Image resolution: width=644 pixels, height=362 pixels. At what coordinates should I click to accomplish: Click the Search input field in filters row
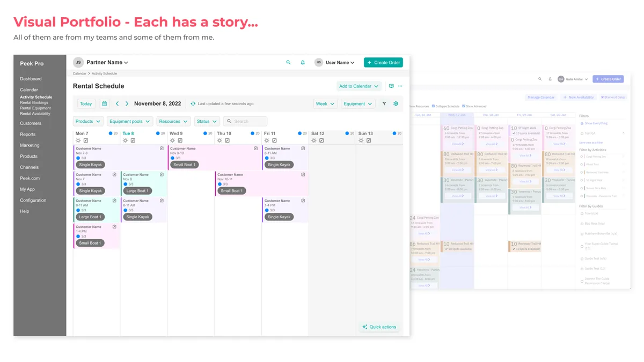click(245, 121)
